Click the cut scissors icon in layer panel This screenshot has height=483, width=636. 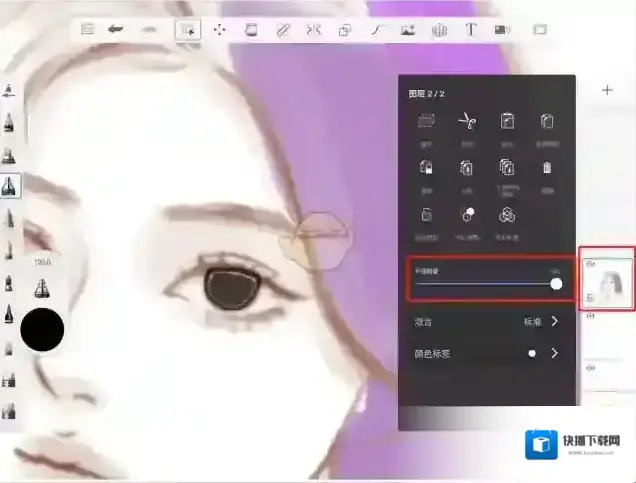tap(466, 122)
